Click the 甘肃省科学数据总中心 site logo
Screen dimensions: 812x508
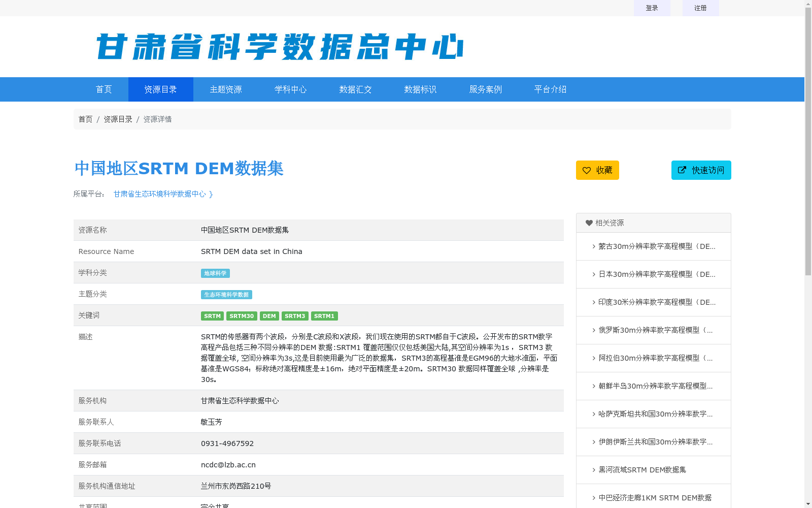(x=280, y=47)
